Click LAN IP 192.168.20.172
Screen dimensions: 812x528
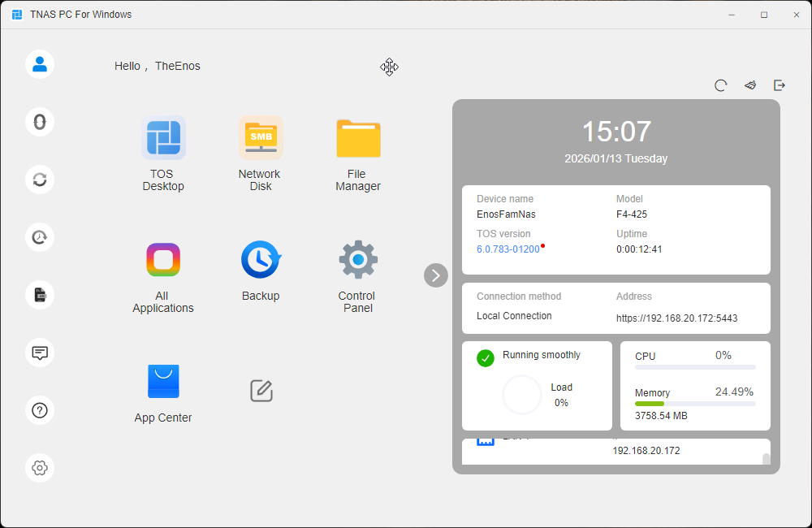pos(646,451)
